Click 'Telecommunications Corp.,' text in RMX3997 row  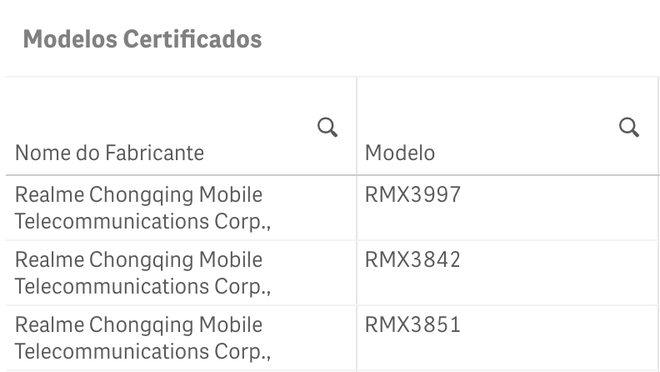click(x=143, y=221)
